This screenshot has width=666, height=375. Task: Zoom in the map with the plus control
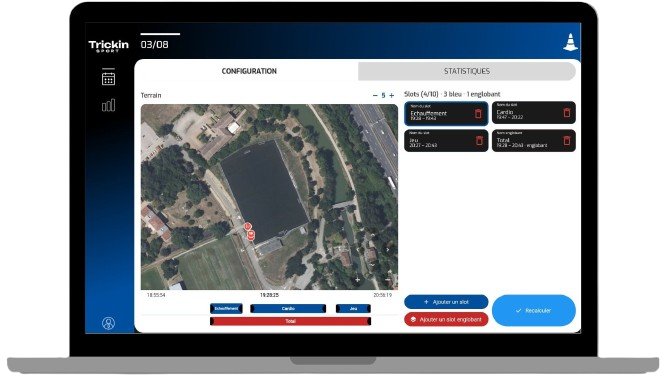(x=358, y=279)
